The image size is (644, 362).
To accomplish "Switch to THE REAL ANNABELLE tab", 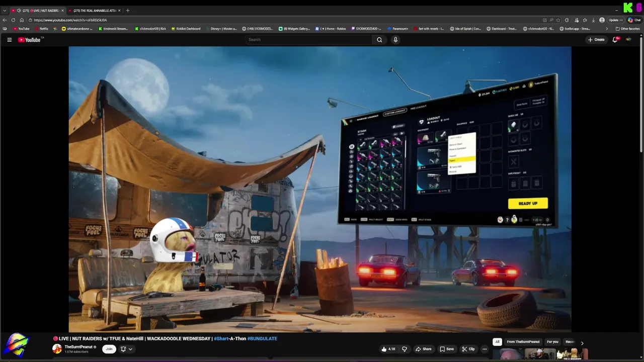I will (x=95, y=11).
